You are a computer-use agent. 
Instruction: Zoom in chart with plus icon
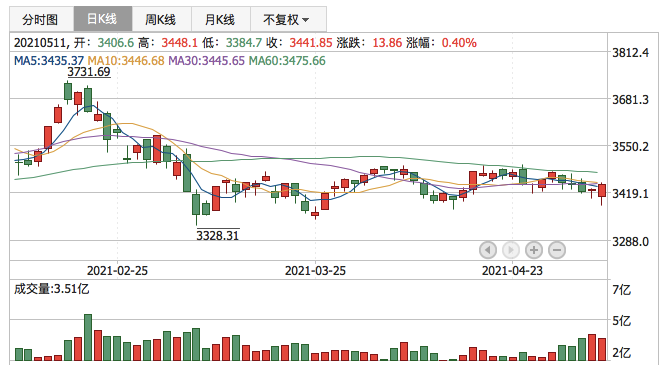click(534, 250)
